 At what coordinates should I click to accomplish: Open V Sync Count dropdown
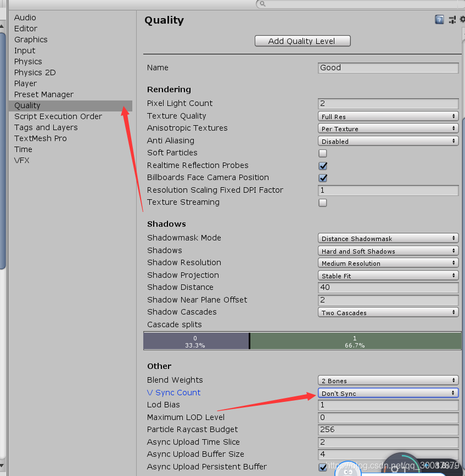tap(388, 393)
